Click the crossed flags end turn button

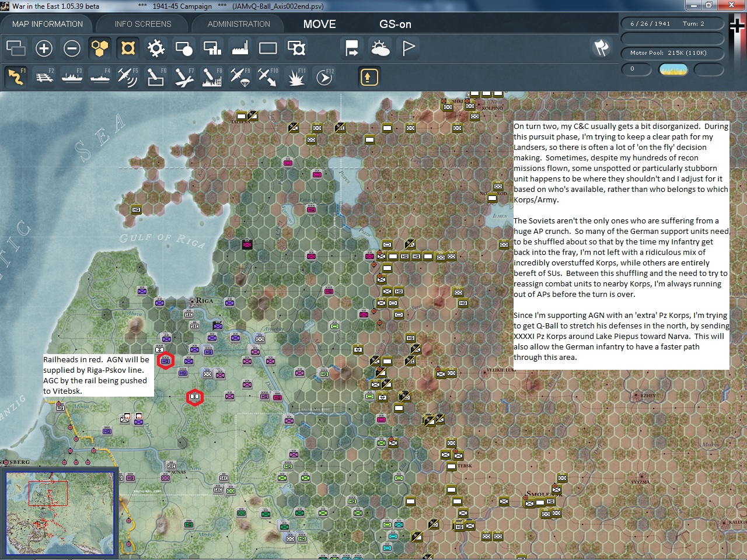point(601,48)
